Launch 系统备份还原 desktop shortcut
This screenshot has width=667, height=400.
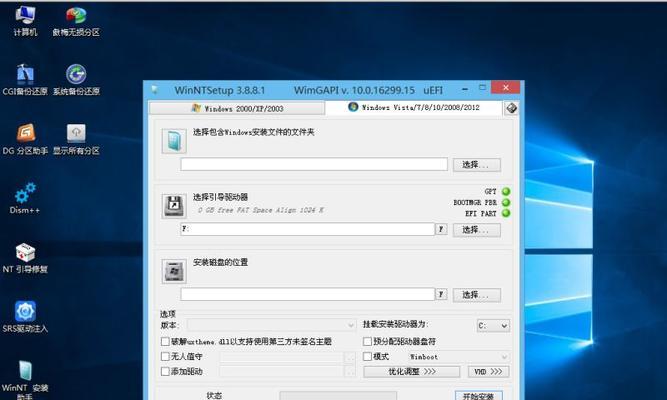tap(76, 80)
